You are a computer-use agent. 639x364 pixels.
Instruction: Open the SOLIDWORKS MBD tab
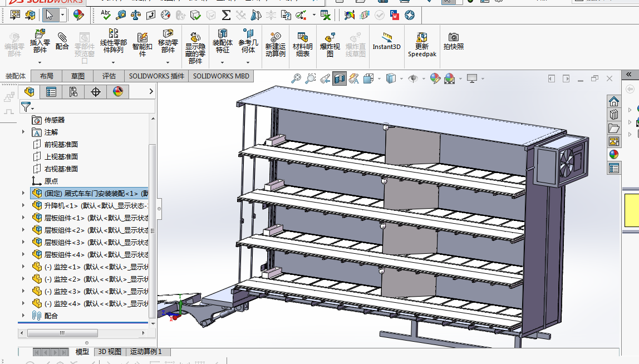point(222,76)
